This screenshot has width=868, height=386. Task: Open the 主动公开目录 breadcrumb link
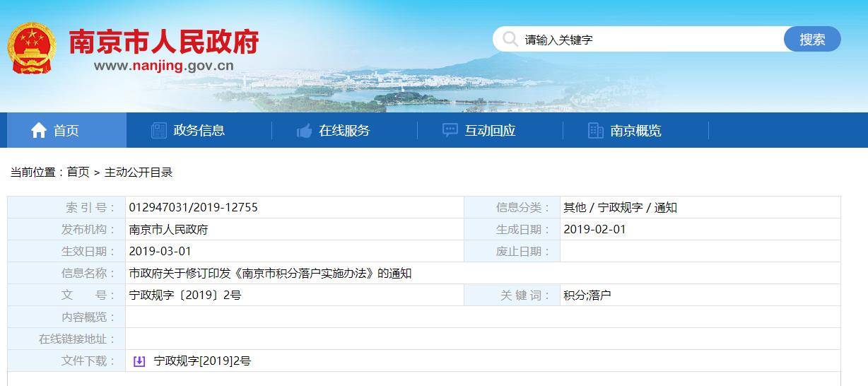[x=139, y=172]
